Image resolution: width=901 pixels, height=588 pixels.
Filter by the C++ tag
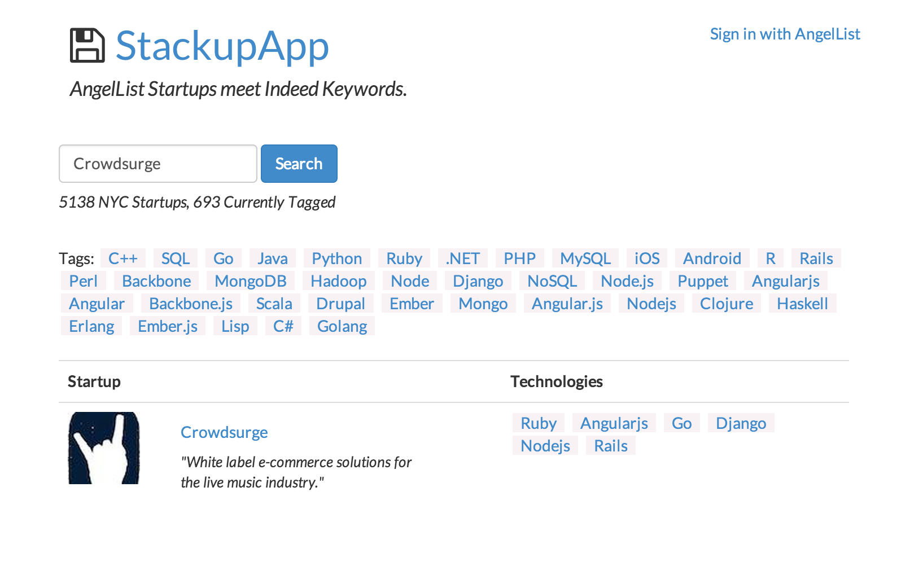(123, 258)
